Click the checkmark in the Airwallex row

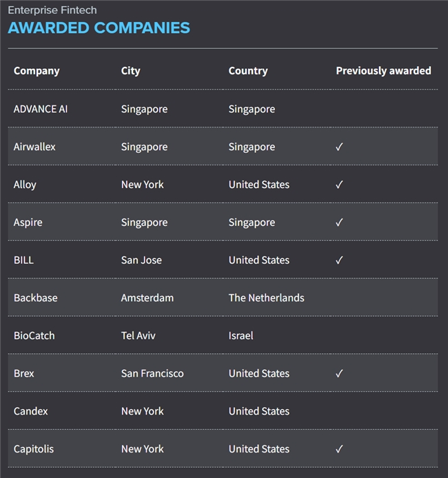click(339, 147)
